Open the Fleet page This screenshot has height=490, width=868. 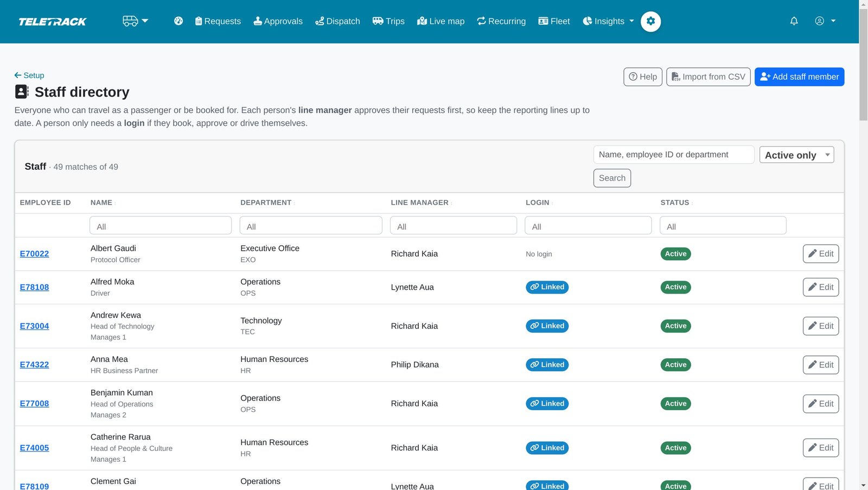click(554, 21)
